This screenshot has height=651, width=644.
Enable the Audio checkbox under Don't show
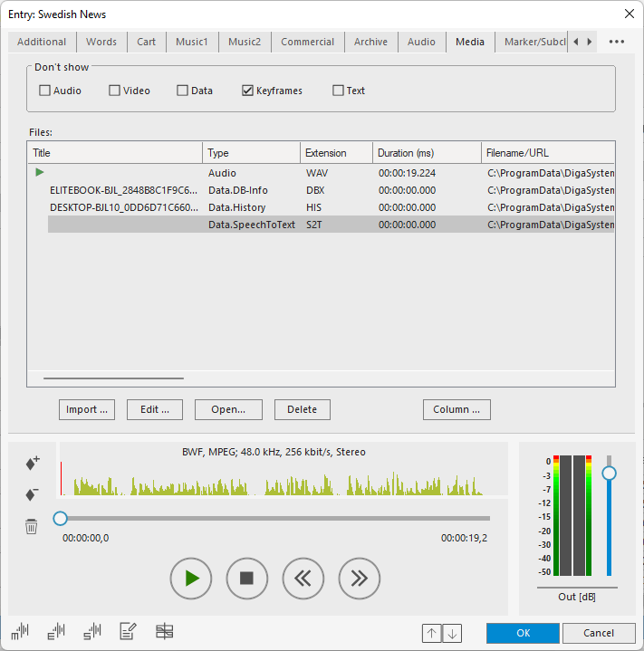45,91
